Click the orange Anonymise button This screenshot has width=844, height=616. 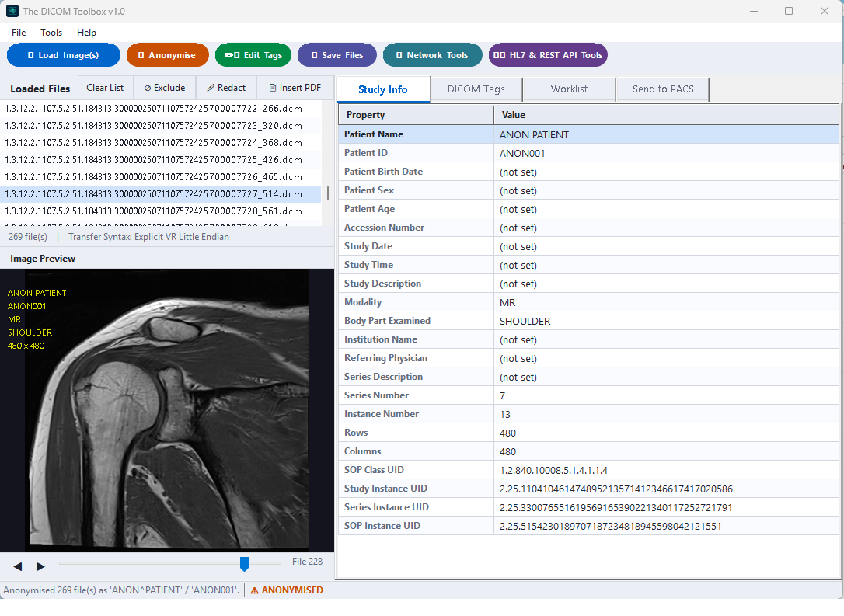pyautogui.click(x=167, y=55)
